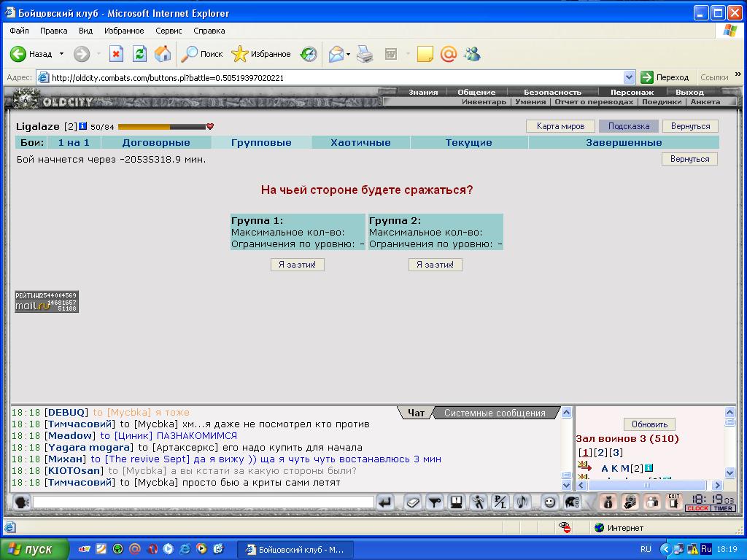Image resolution: width=747 pixels, height=560 pixels.
Task: Select the Чат tab
Action: 416,413
